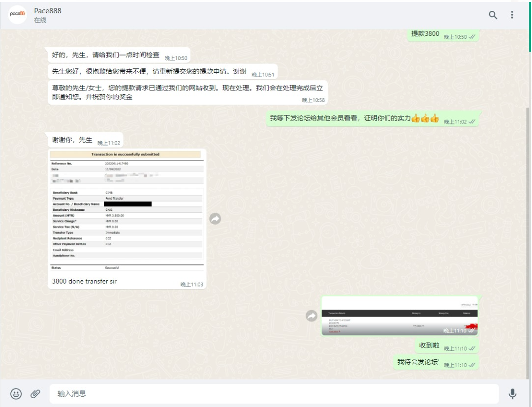Viewport: 532px width, 407px height.
Task: Forward the sent transaction screenshot
Action: [311, 316]
